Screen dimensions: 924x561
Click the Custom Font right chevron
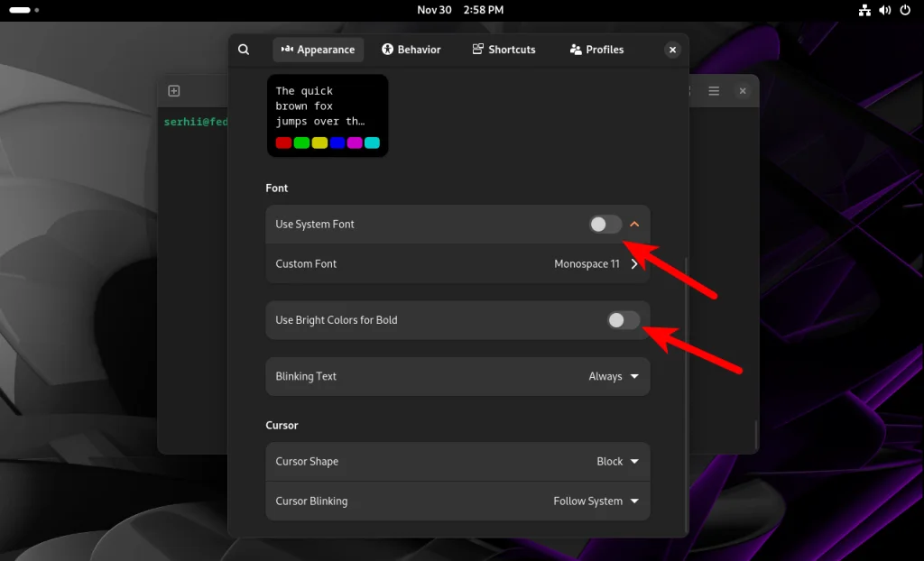(634, 264)
